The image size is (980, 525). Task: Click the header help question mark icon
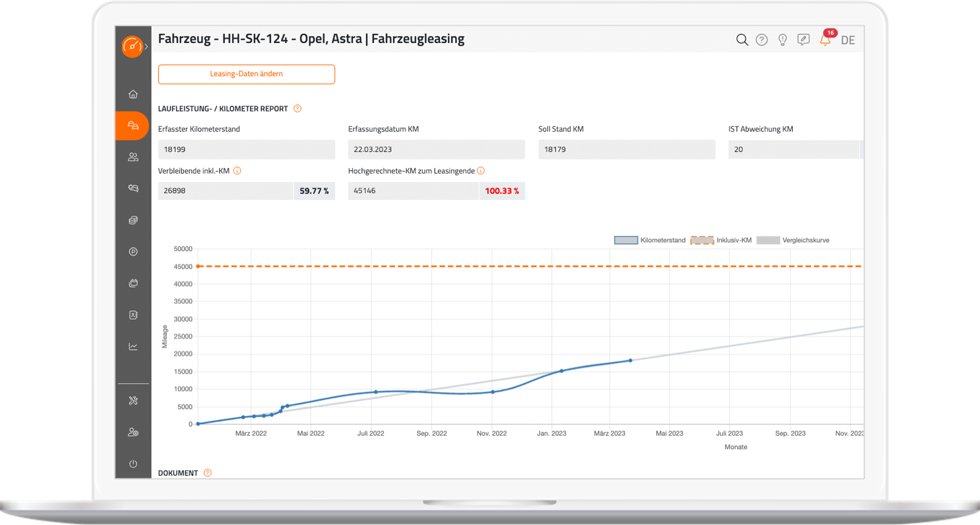click(x=762, y=40)
